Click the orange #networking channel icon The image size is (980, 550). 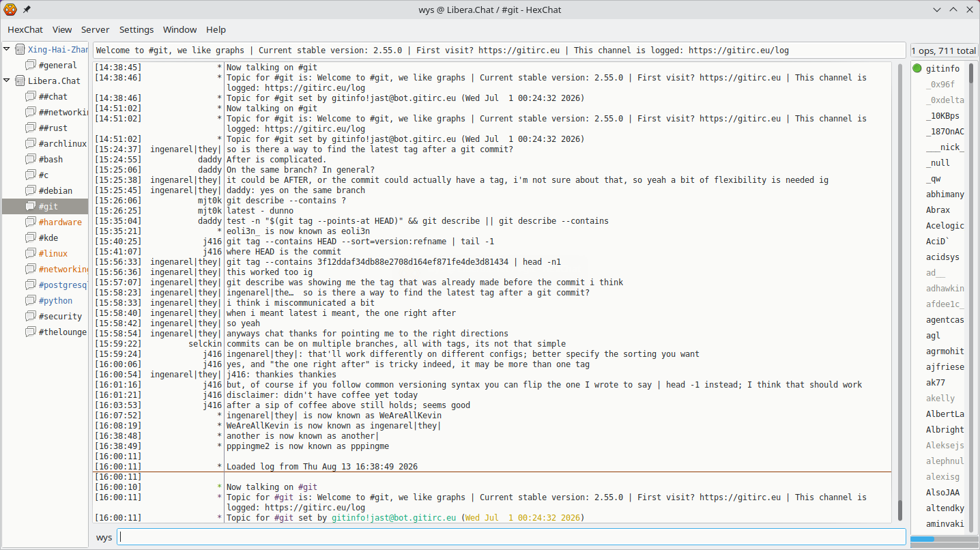point(30,269)
